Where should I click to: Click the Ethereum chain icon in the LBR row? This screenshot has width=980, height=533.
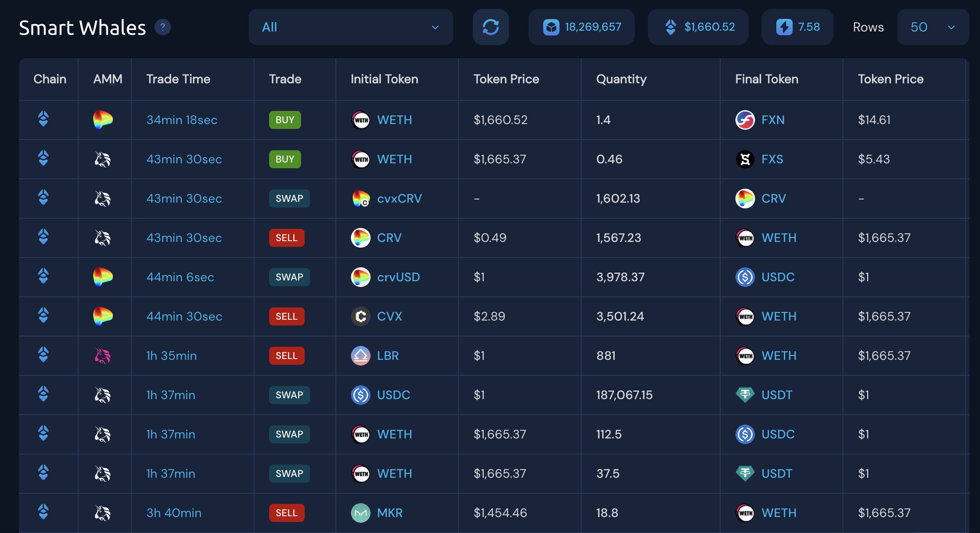coord(43,355)
